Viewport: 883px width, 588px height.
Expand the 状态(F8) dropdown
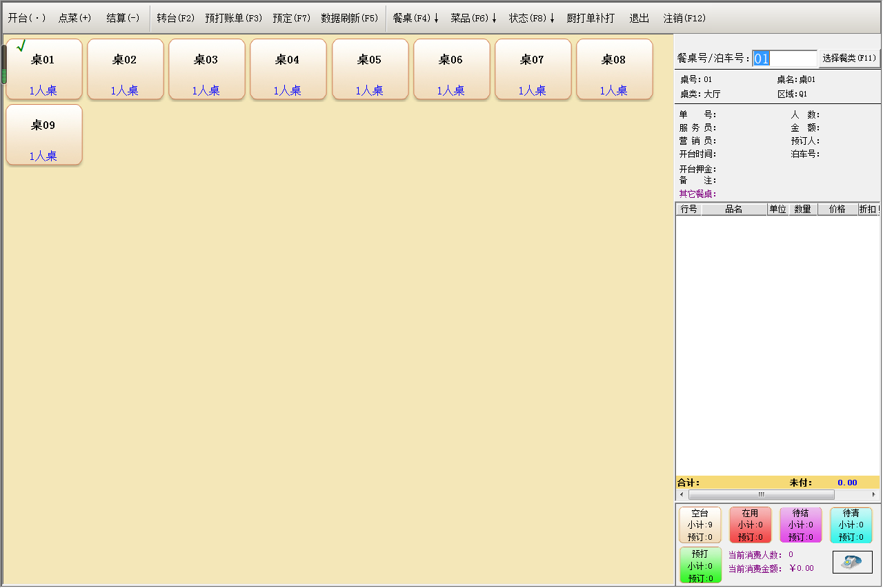pos(531,19)
